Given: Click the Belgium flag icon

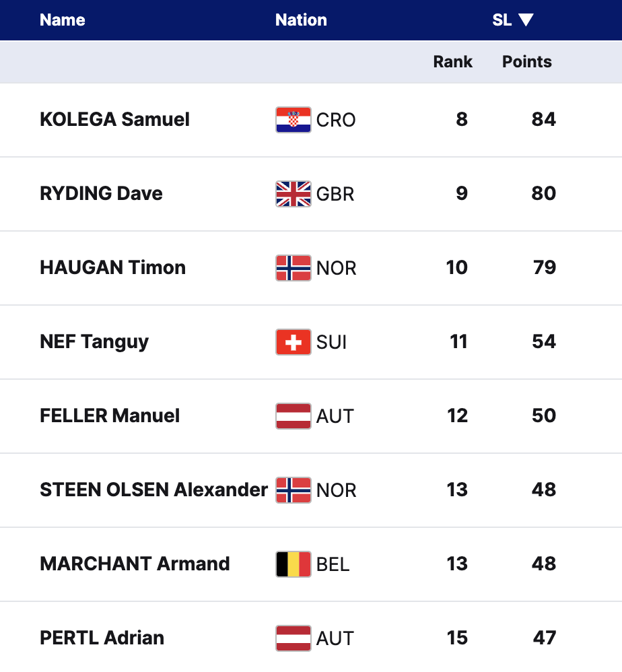Looking at the screenshot, I should (293, 564).
